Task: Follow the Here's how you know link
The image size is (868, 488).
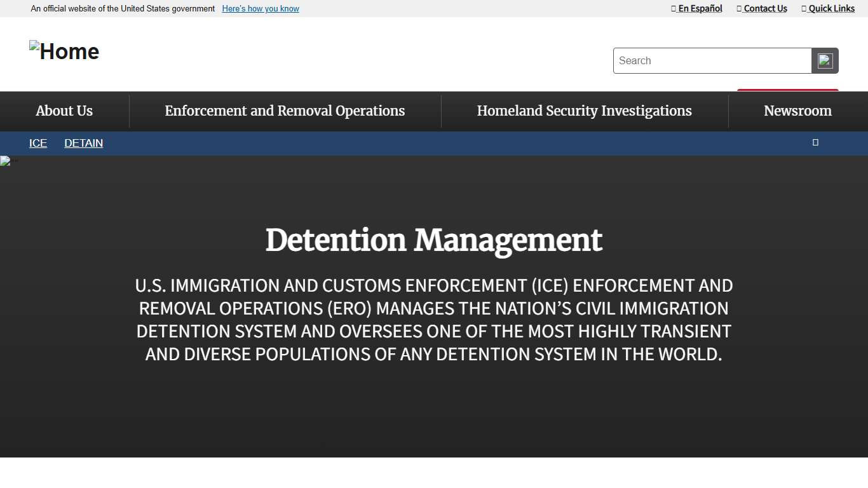Action: (x=260, y=8)
